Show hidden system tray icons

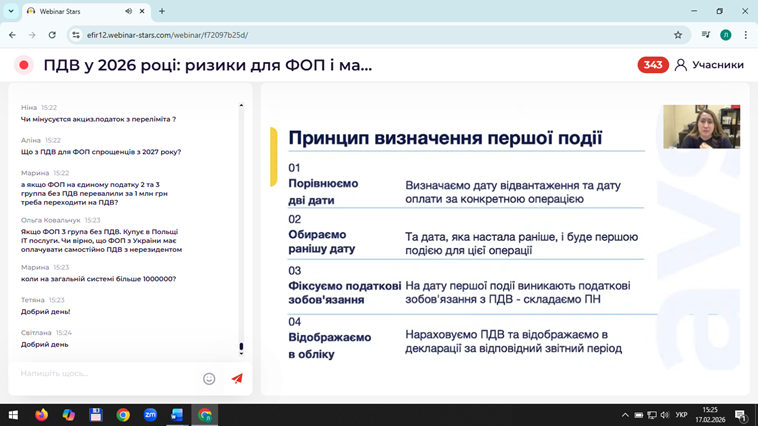[x=625, y=415]
